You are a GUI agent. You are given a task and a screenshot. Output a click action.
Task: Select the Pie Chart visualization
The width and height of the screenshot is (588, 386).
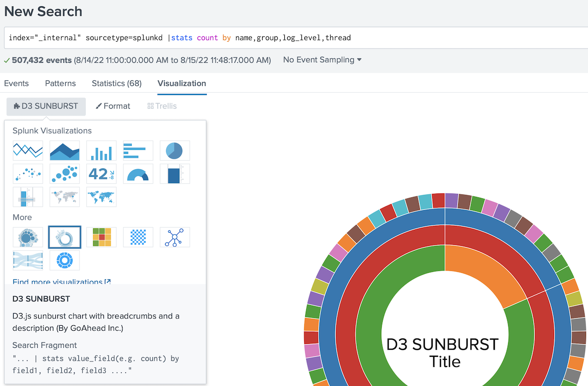coord(175,150)
